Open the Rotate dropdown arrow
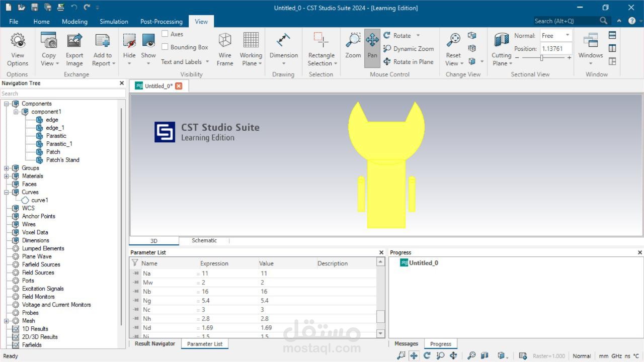This screenshot has height=362, width=644. point(418,36)
